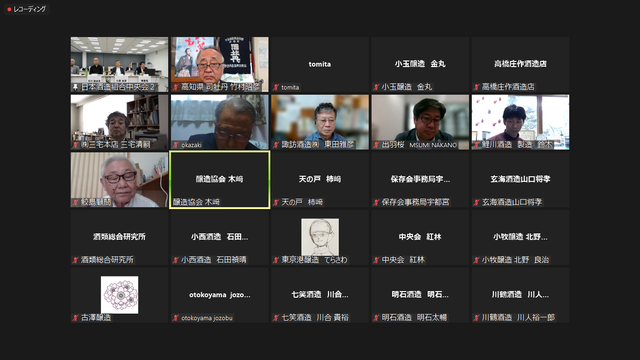Click muted mic icon beside 保存会事務局宇都宮 caption

(x=376, y=202)
